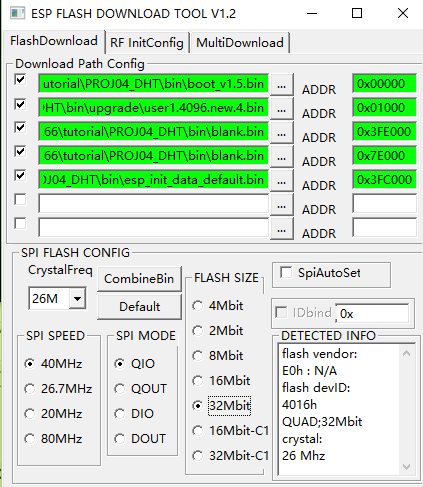
Task: Open browse button beside address 0x7E000
Action: (282, 156)
